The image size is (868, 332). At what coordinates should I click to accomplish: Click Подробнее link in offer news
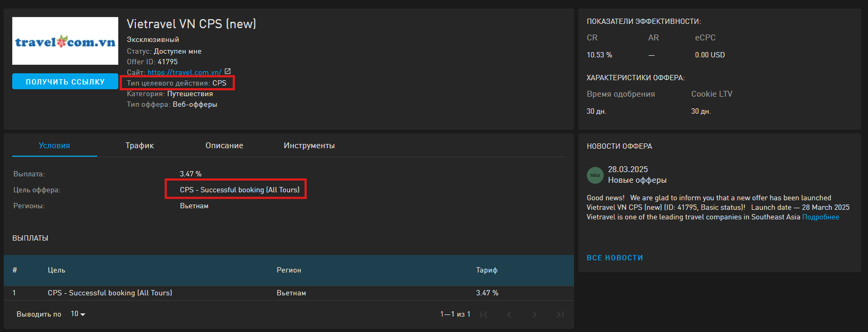(x=821, y=217)
